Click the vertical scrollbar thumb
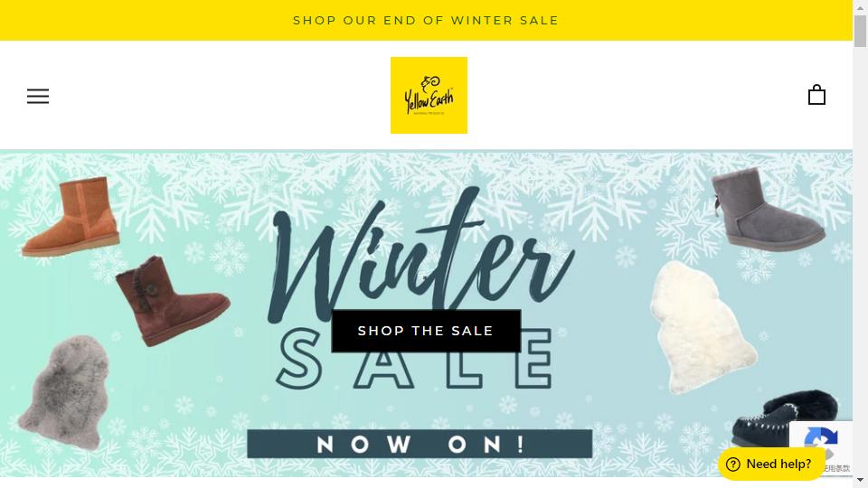The height and width of the screenshot is (488, 868). 860,32
